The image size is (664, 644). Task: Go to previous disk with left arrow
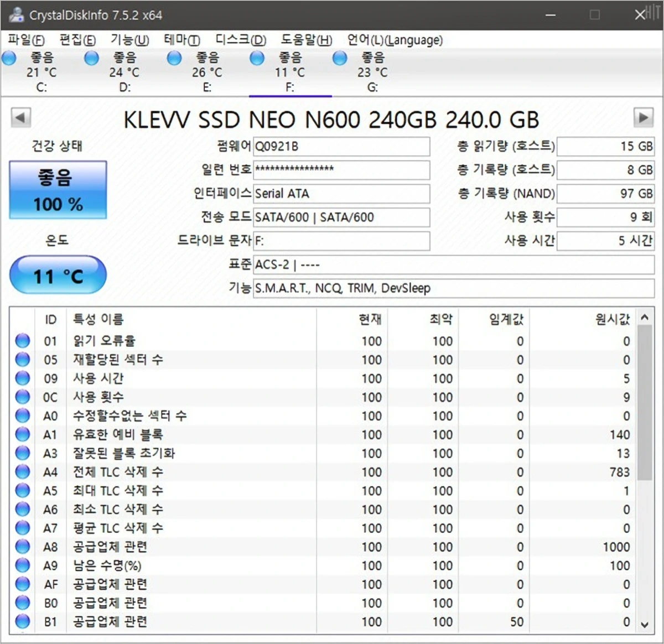21,118
